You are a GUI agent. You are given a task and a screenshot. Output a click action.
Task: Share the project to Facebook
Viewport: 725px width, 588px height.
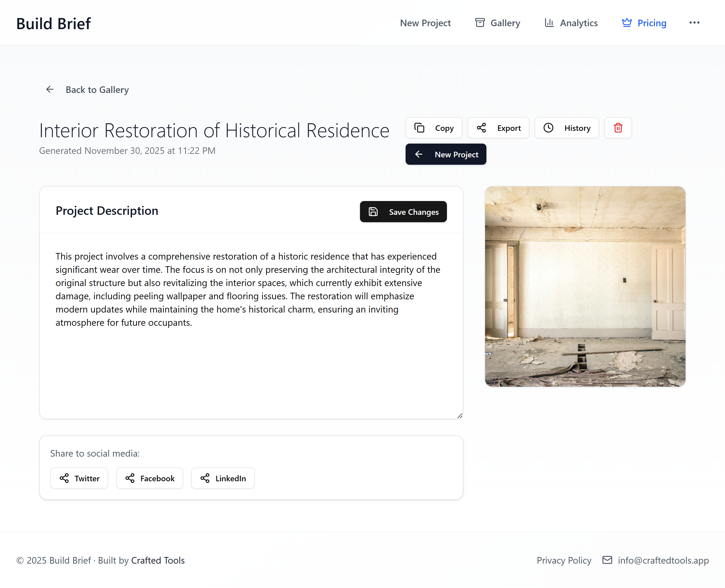coord(150,478)
